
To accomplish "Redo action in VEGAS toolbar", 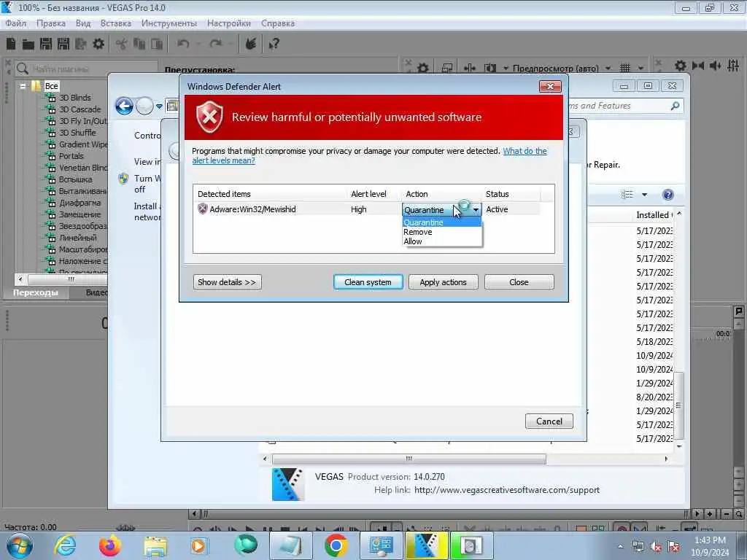I will [216, 44].
